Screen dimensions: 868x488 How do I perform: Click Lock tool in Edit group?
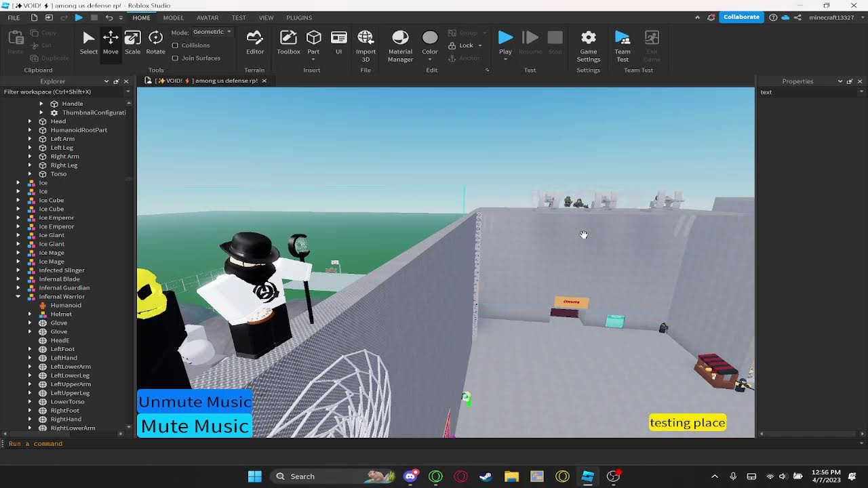click(x=461, y=45)
